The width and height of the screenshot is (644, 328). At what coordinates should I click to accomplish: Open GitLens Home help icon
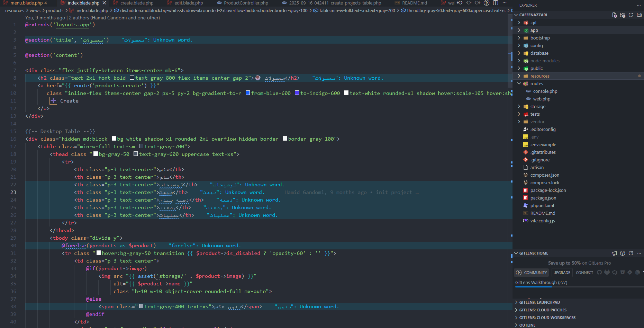(x=623, y=253)
